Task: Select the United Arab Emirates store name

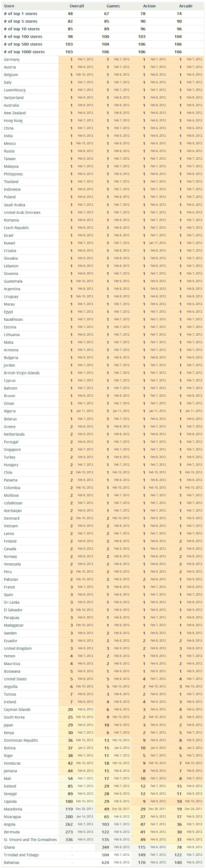Action: 22,212
